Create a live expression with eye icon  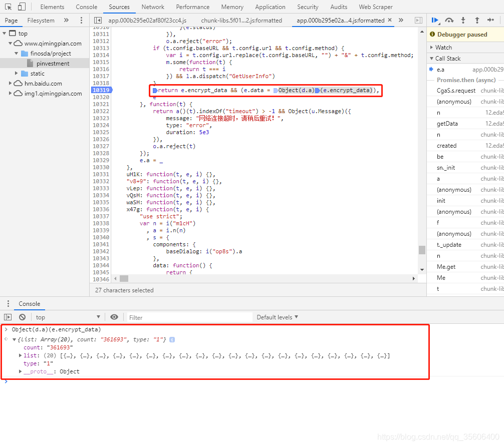[x=114, y=317]
